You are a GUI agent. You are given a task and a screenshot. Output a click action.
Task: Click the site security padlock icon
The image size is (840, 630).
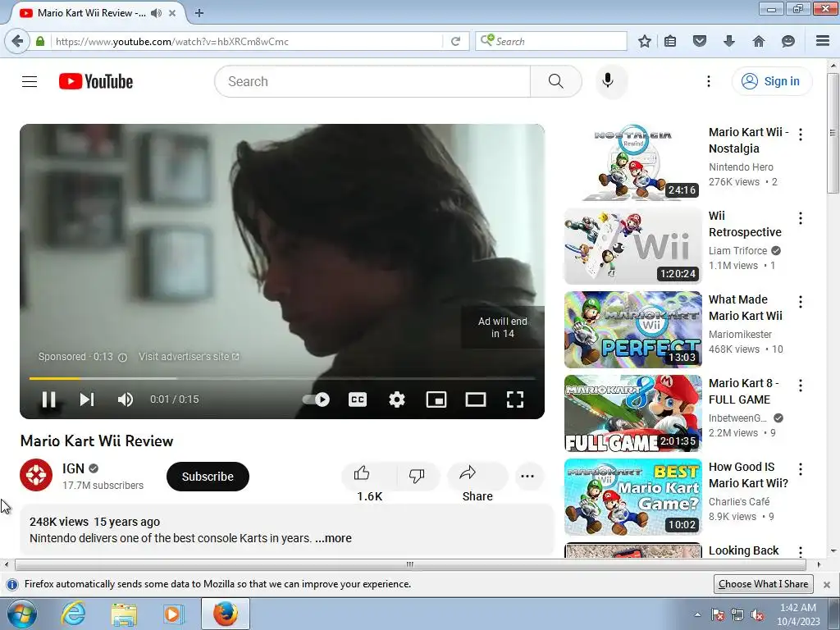[x=39, y=41]
